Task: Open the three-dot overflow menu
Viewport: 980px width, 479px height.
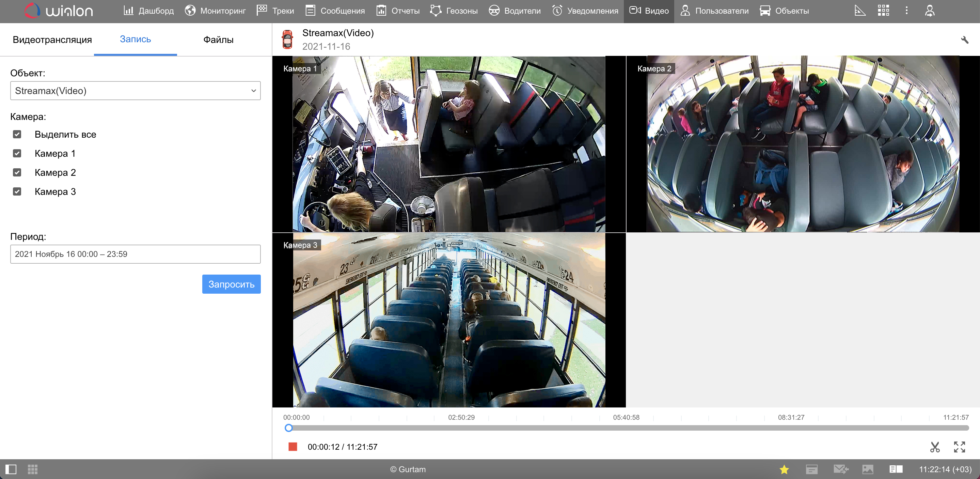Action: [x=906, y=10]
